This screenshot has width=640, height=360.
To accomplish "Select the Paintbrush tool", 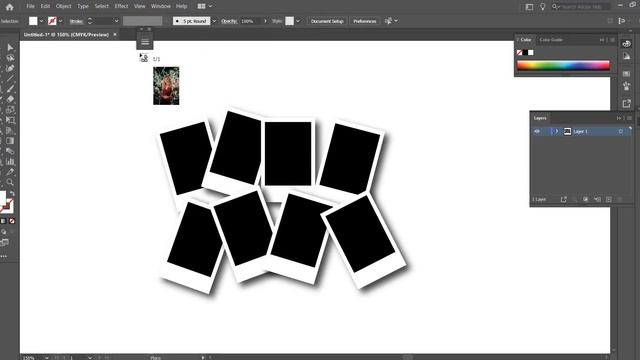I will pyautogui.click(x=10, y=89).
